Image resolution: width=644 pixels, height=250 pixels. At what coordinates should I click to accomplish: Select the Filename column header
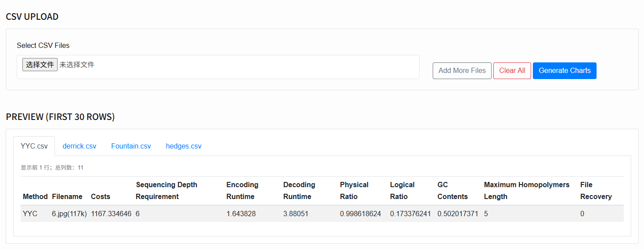coord(67,196)
